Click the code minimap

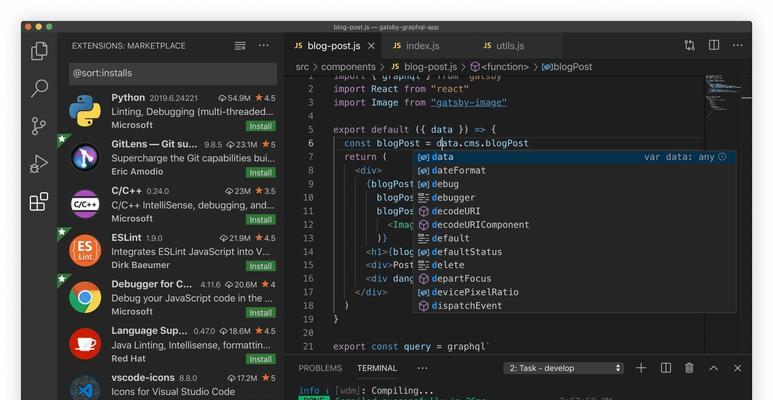(721, 94)
